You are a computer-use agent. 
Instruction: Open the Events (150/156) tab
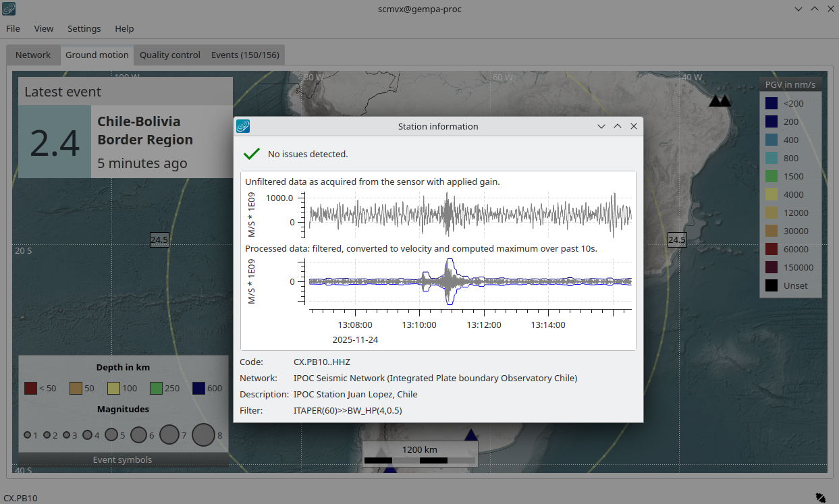[245, 55]
